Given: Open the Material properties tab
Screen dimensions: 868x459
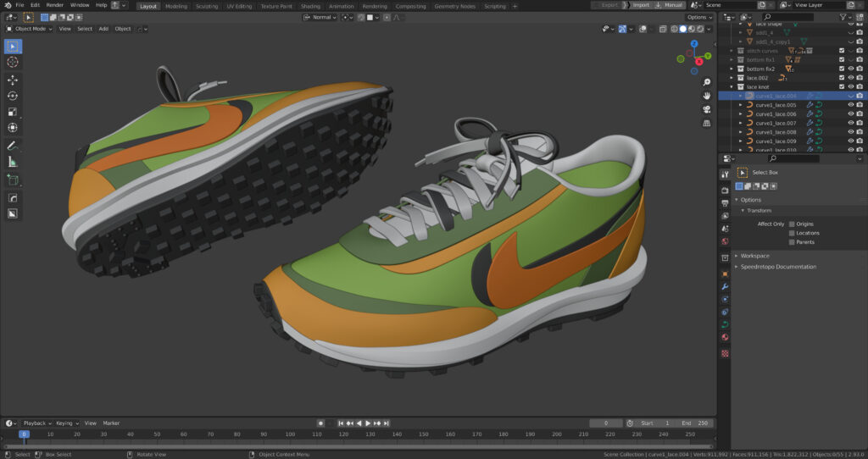Looking at the screenshot, I should pos(725,337).
